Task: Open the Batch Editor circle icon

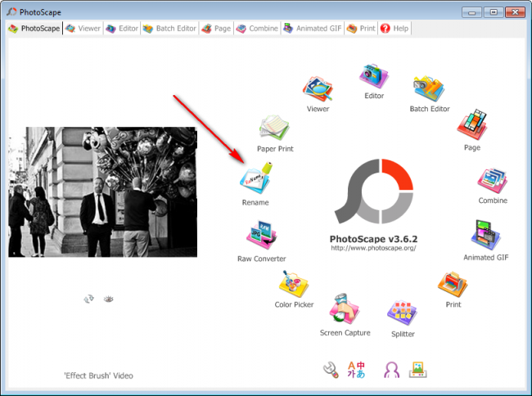Action: tap(429, 89)
